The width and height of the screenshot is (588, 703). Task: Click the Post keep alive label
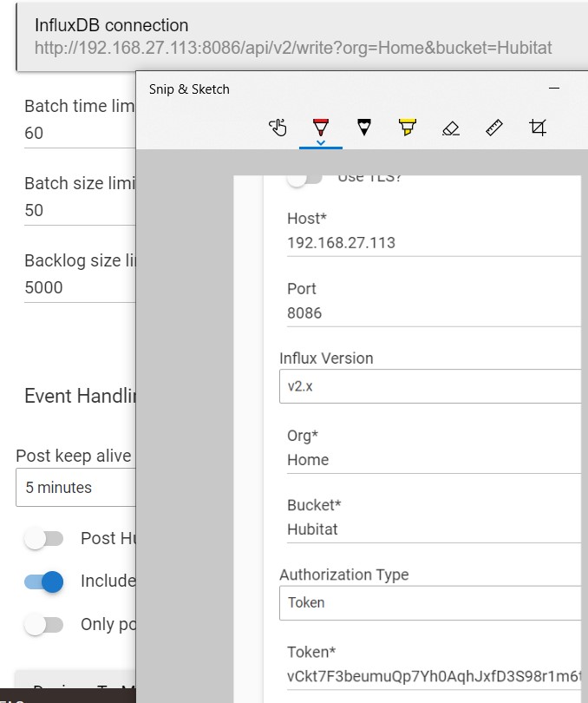coord(74,456)
